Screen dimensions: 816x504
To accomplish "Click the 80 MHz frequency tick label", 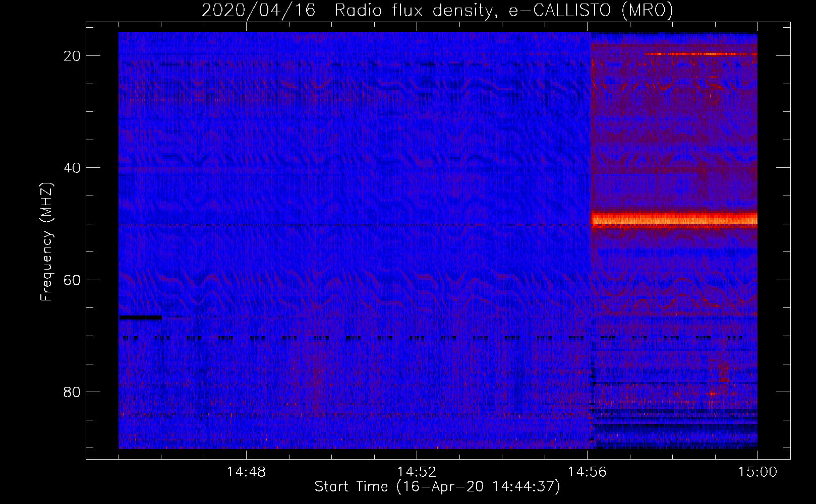I will click(73, 392).
